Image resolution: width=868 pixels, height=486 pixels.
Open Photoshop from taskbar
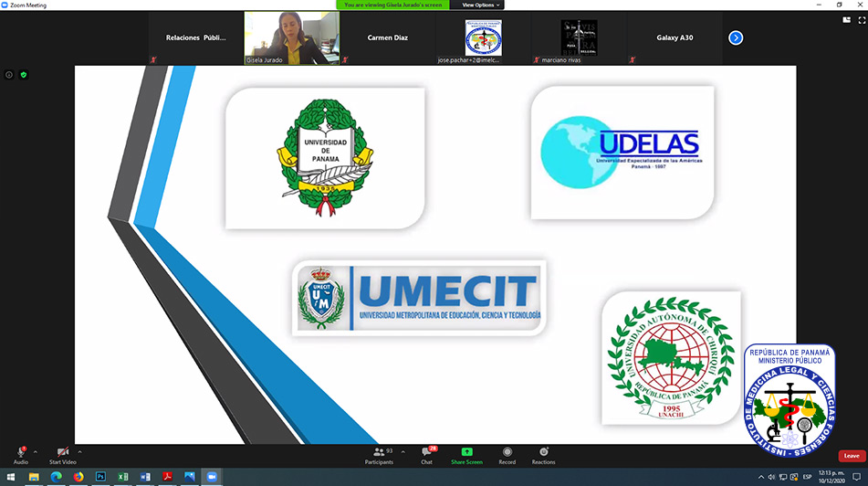coord(100,477)
